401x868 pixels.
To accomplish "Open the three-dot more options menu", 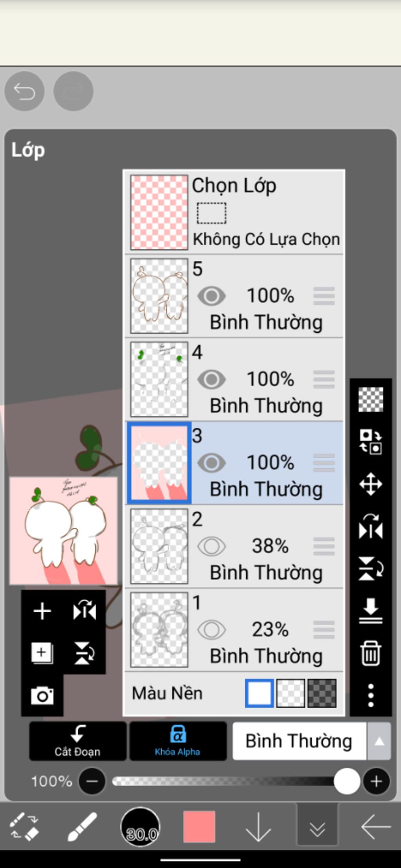I will (x=370, y=695).
